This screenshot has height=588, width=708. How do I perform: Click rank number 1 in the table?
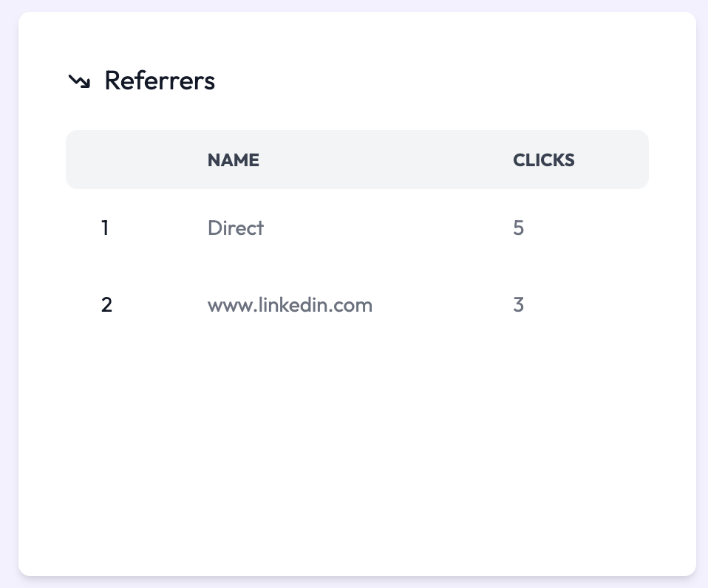tap(105, 228)
